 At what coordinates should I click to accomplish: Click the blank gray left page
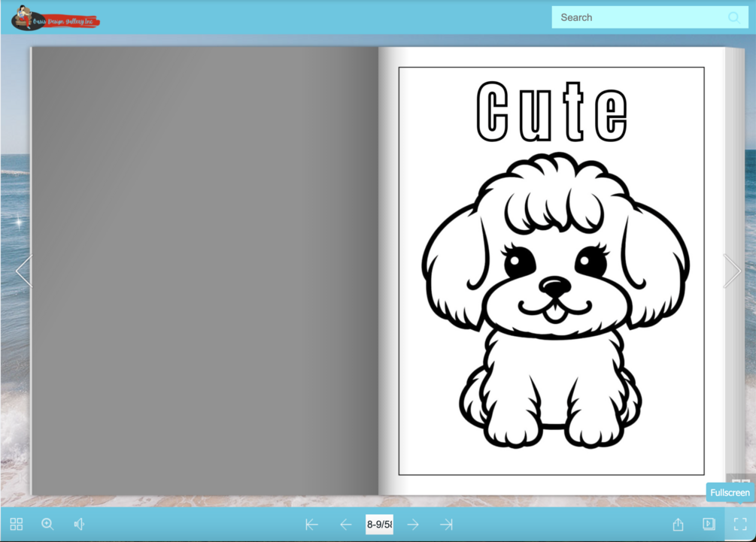(x=205, y=271)
